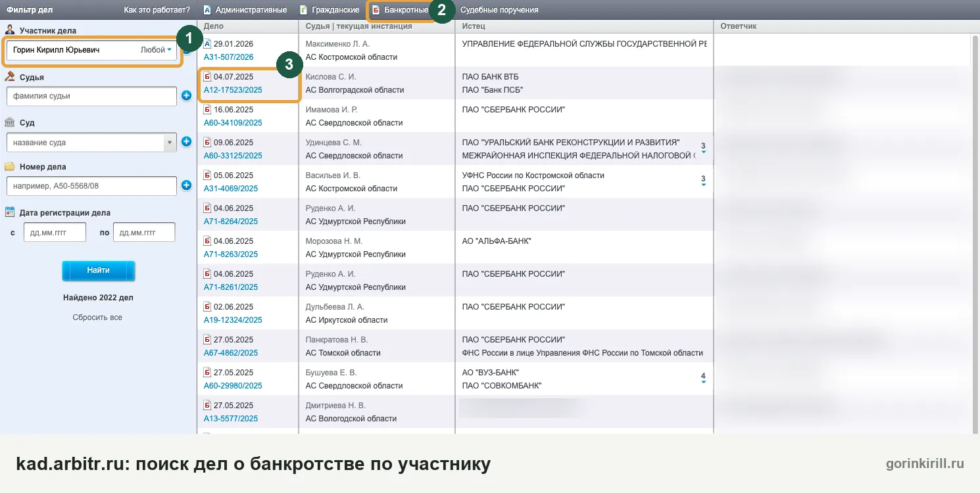The height and width of the screenshot is (493, 980).
Task: Open the court name dropdown arrow
Action: 170,142
